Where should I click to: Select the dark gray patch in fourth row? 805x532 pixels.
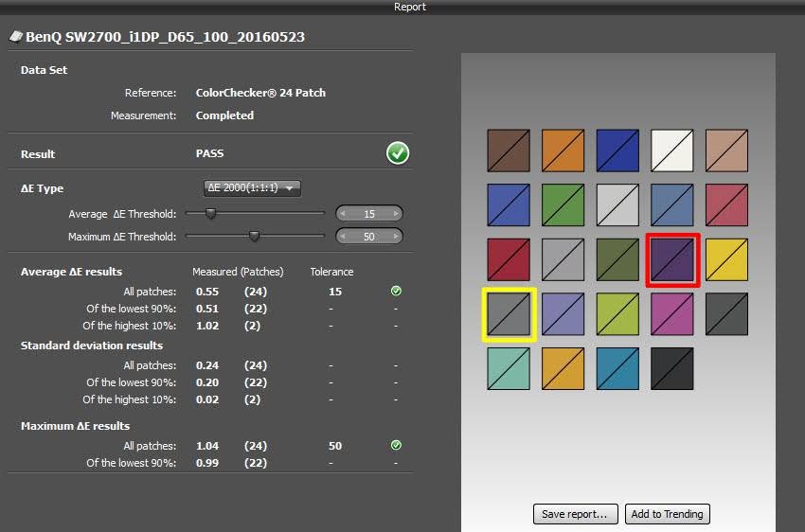click(726, 314)
